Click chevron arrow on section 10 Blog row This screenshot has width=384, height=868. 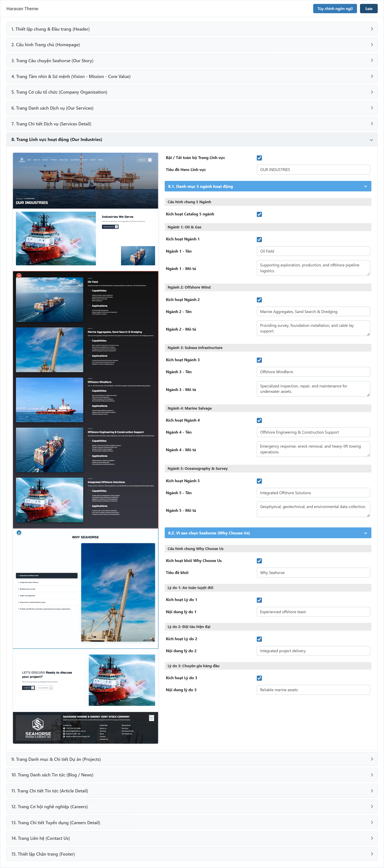(372, 775)
